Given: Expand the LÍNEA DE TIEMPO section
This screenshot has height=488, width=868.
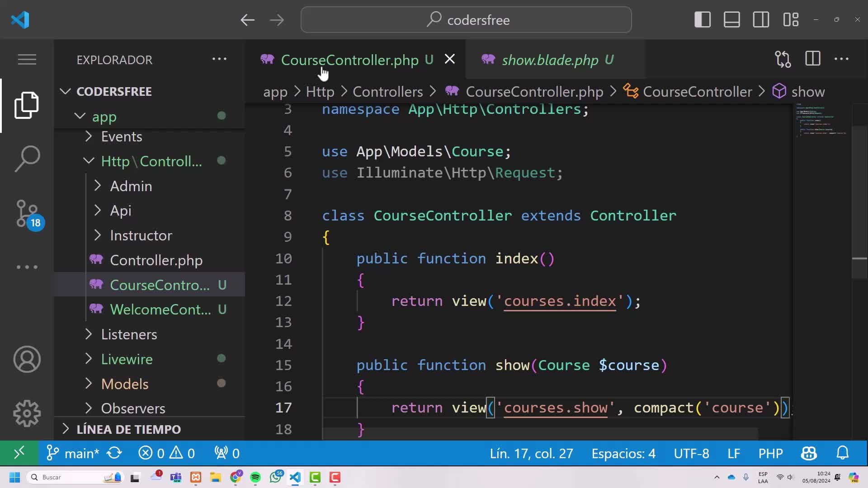Looking at the screenshot, I should click(128, 429).
